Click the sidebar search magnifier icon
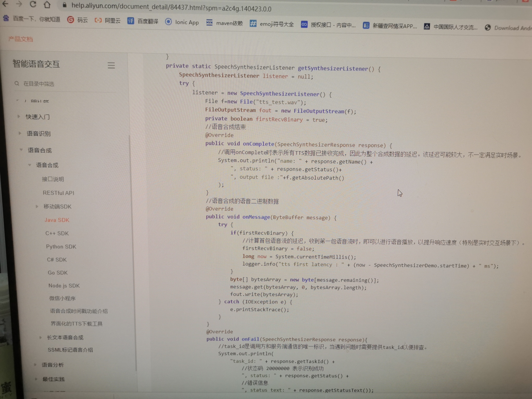This screenshot has width=532, height=399. (17, 83)
